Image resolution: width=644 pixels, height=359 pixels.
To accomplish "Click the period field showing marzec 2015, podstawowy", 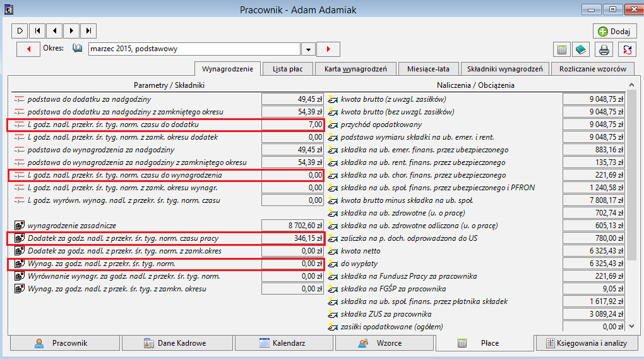I will coord(194,49).
